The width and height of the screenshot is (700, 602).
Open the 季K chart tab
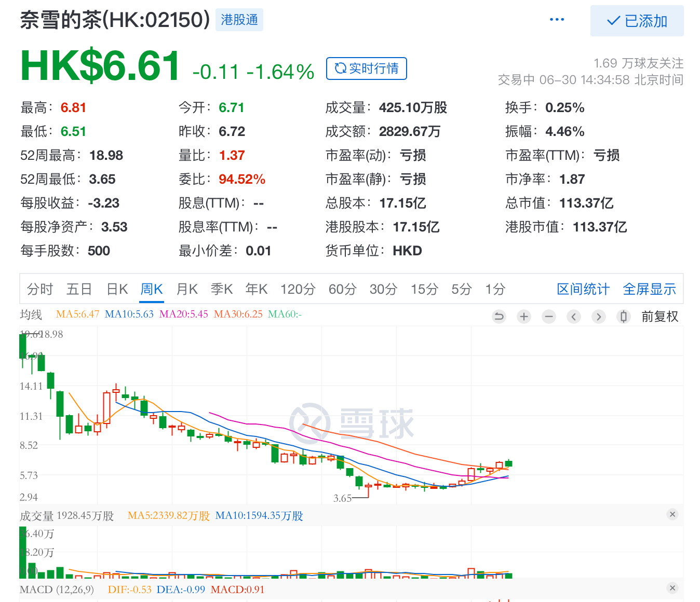pyautogui.click(x=222, y=289)
